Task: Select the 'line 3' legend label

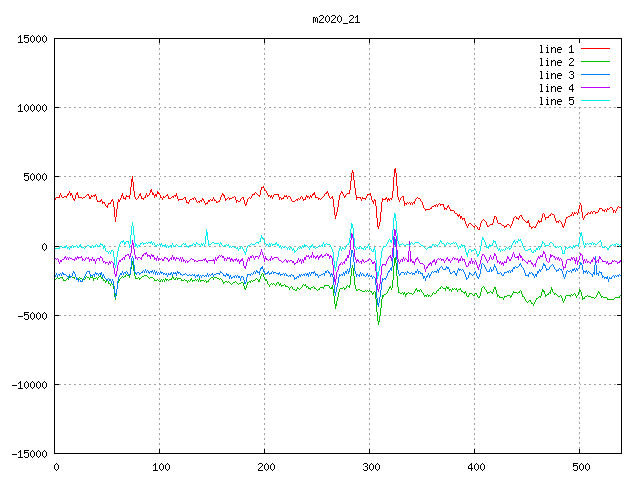Action: click(556, 75)
